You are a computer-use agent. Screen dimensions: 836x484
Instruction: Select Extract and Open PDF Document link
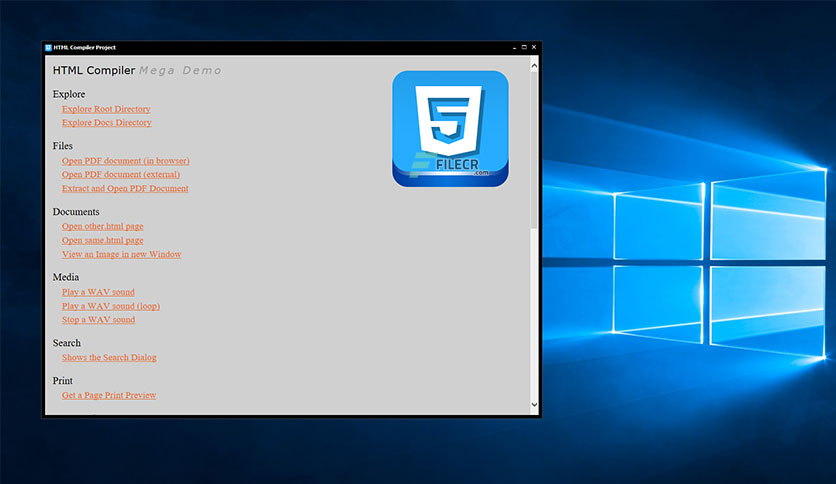tap(125, 188)
